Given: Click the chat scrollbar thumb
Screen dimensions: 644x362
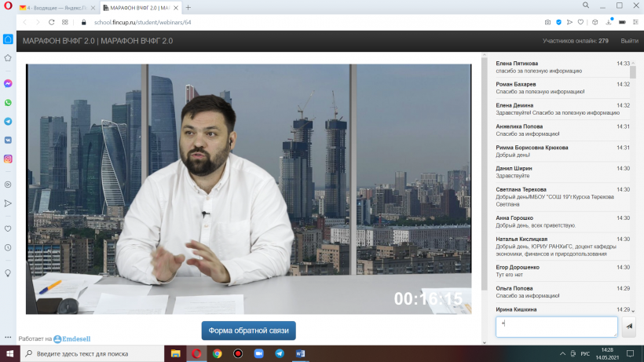Looking at the screenshot, I should 633,71.
